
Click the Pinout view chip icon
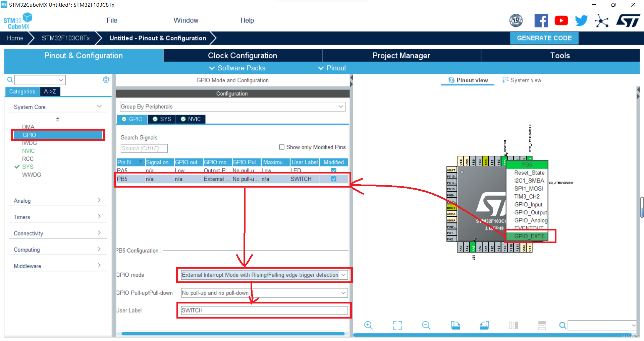tap(451, 80)
